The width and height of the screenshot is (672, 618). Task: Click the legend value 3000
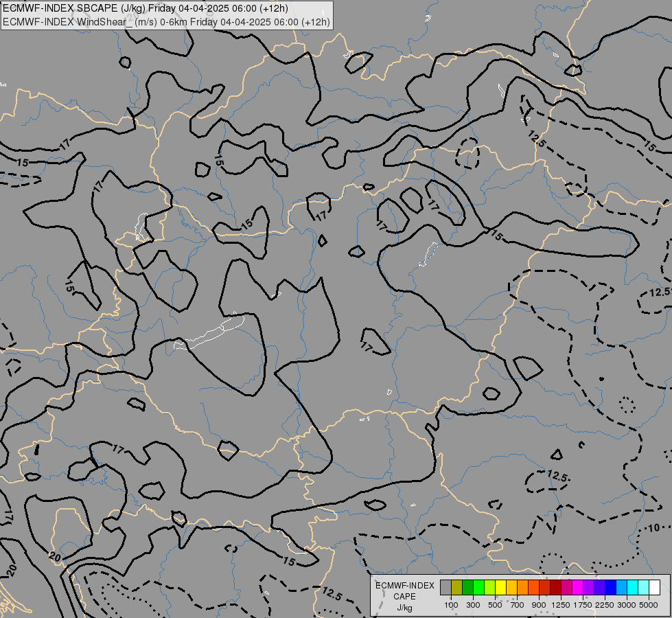(x=627, y=605)
